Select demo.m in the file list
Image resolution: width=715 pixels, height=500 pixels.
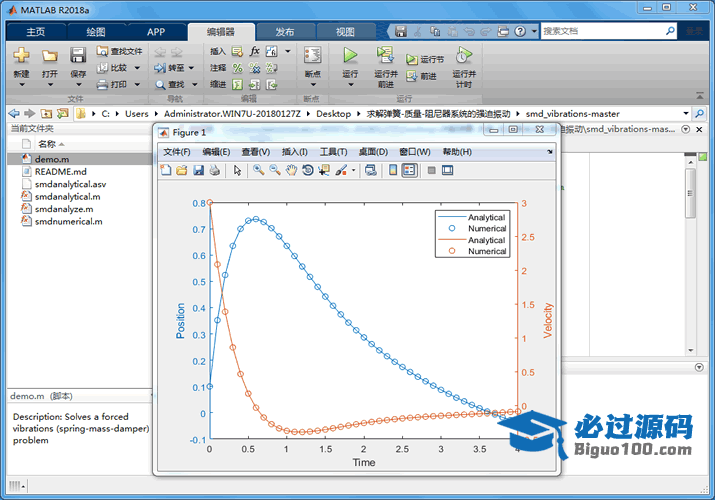pos(51,159)
